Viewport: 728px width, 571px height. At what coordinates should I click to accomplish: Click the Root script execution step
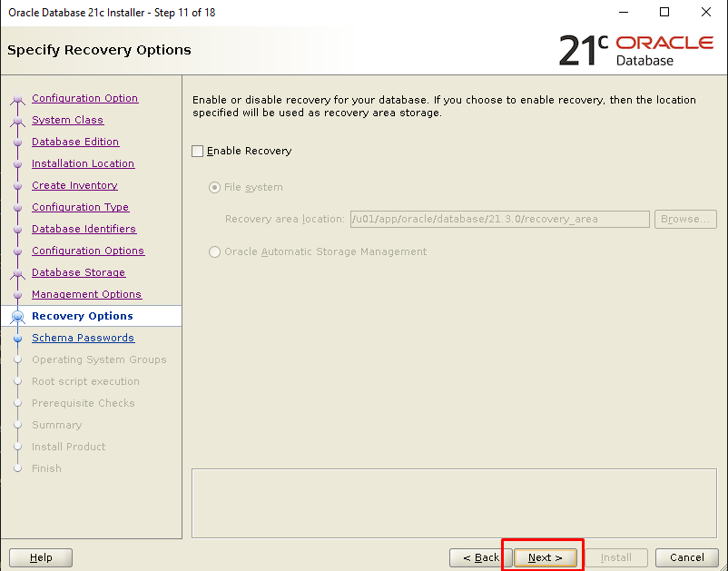(x=85, y=381)
